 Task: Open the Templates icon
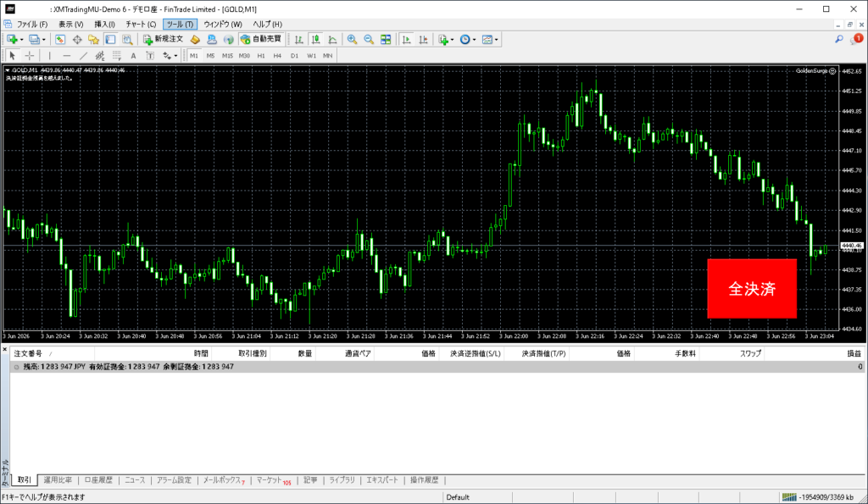click(x=487, y=39)
